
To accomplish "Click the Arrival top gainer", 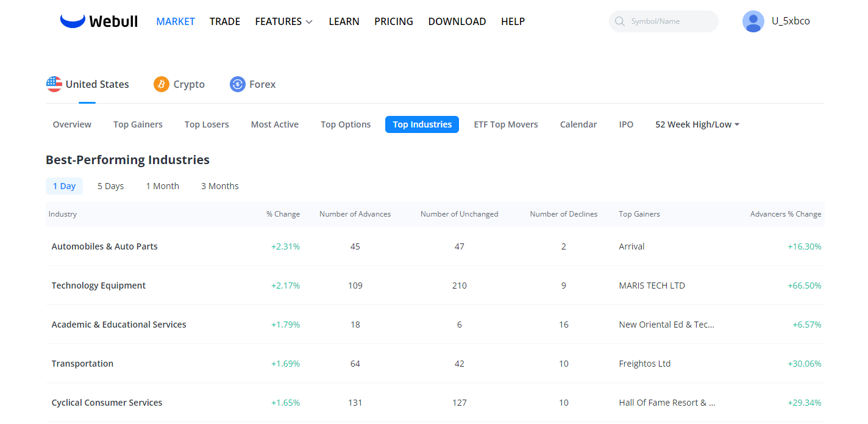I will [x=631, y=246].
